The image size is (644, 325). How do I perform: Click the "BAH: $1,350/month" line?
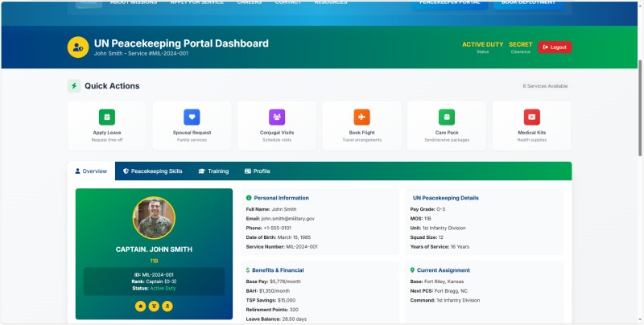click(x=268, y=291)
